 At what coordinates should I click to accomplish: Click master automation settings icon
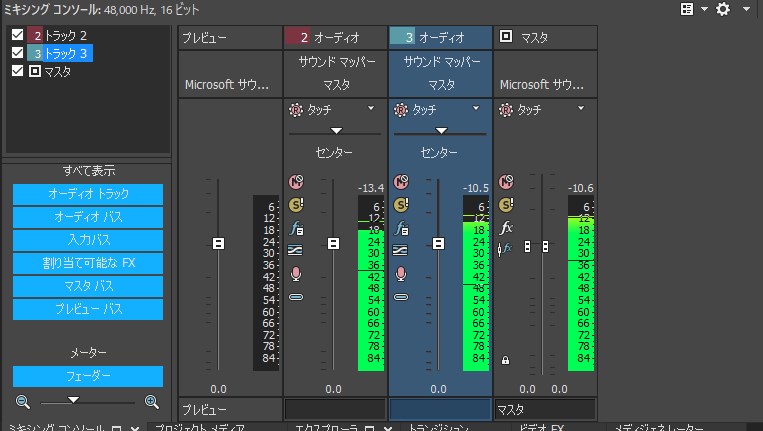[x=506, y=110]
